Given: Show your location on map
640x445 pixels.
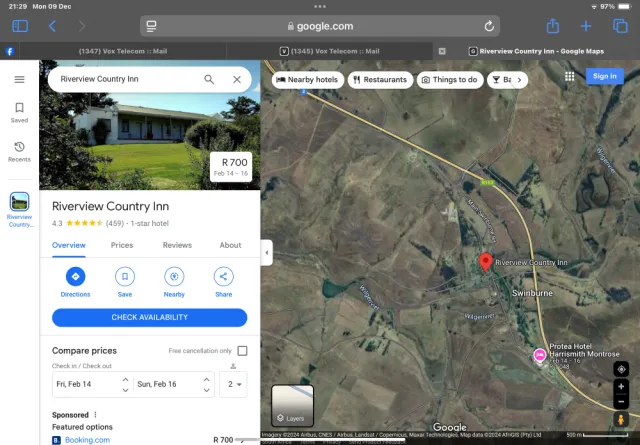Looking at the screenshot, I should coord(621,369).
